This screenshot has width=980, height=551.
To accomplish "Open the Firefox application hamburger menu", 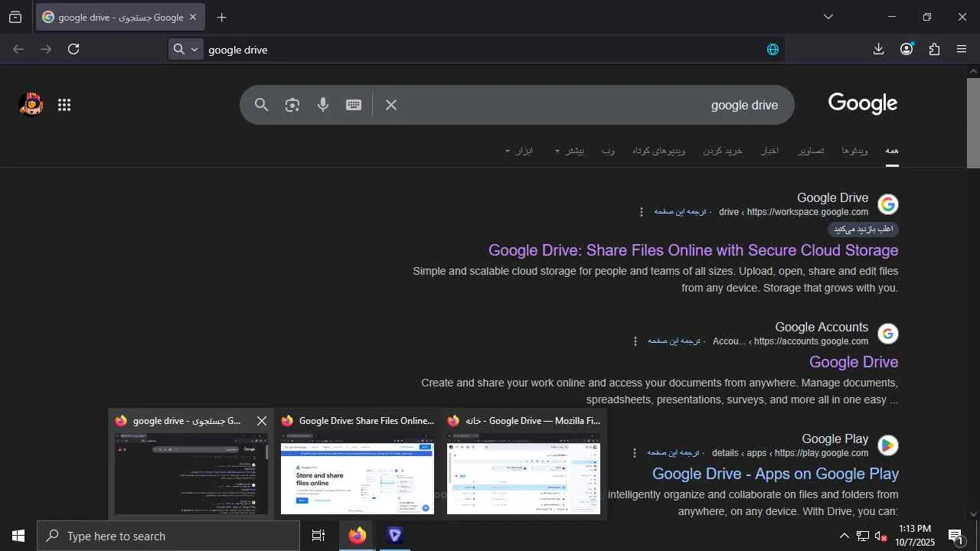I will pyautogui.click(x=962, y=49).
